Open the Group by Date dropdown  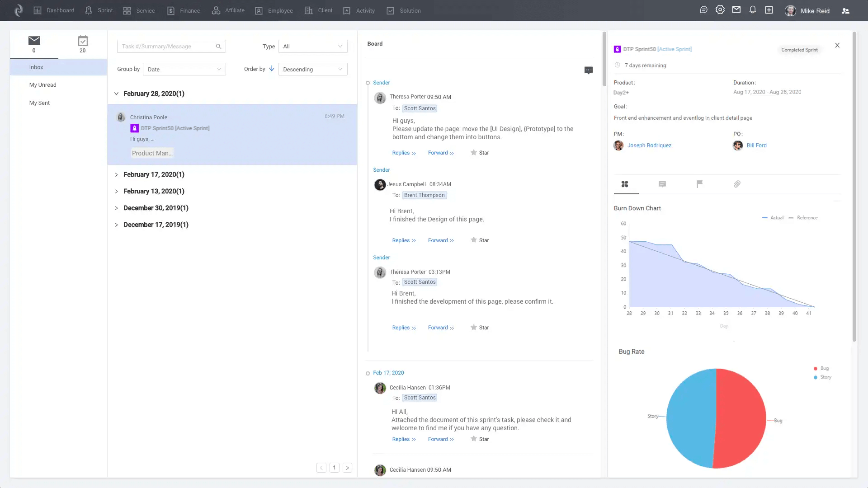[184, 69]
